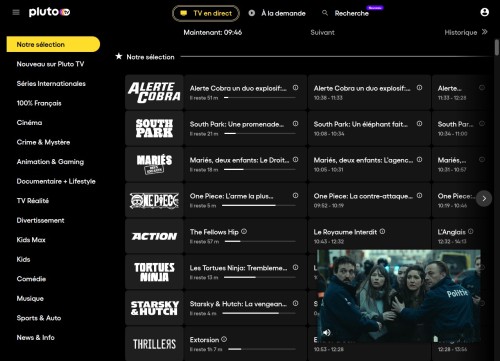Click the One Piece progress bar
This screenshot has width=500, height=361.
point(259,206)
